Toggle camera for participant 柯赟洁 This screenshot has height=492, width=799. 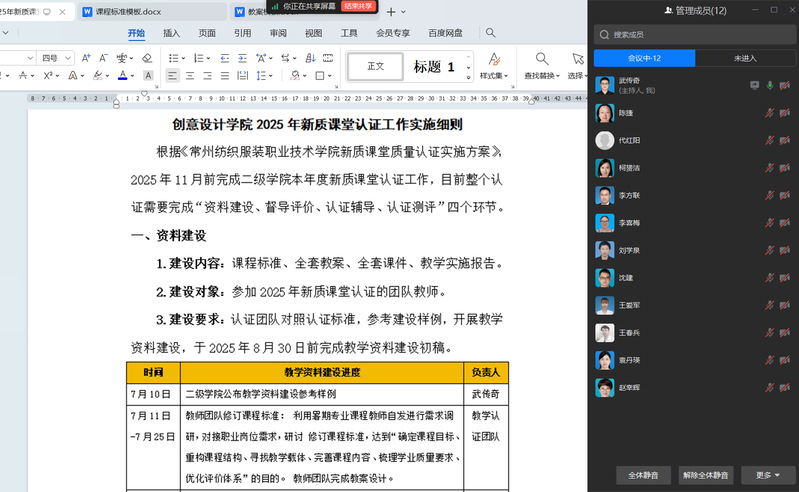(x=785, y=168)
